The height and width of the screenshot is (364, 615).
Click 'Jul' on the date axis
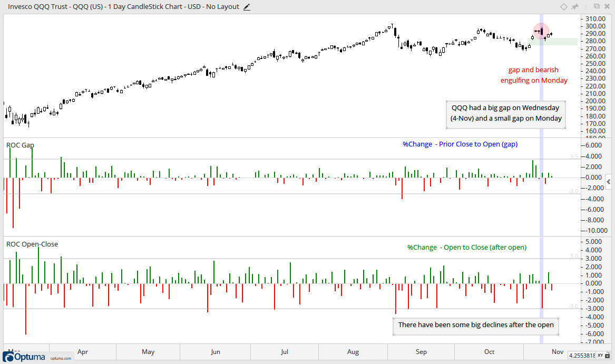coord(285,352)
